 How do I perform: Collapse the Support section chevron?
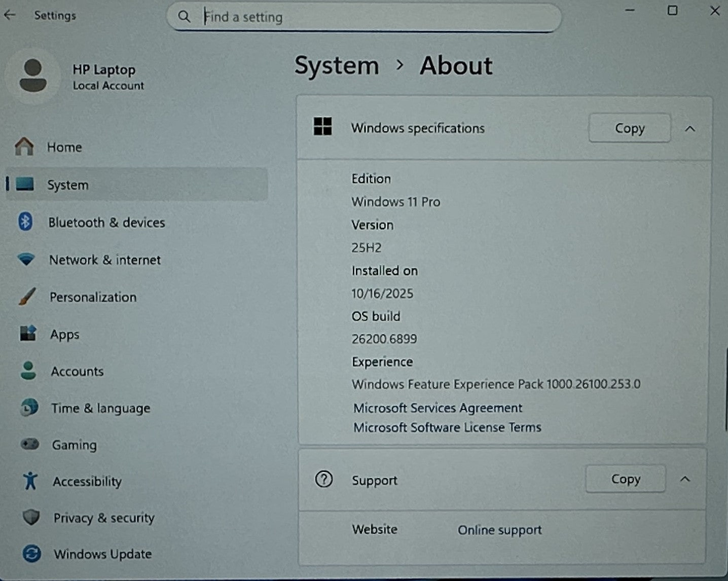tap(685, 479)
